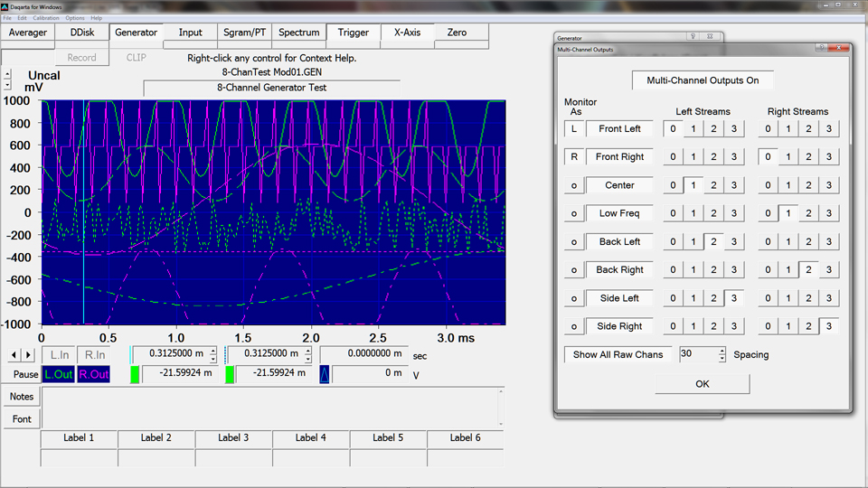Image resolution: width=868 pixels, height=488 pixels.
Task: Decrement the second cursor time spinner
Action: tap(307, 358)
